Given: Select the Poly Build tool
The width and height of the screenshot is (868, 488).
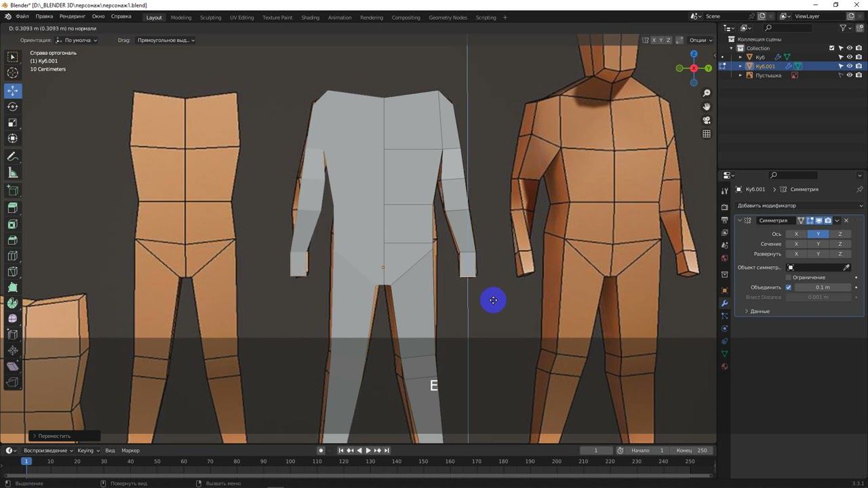Looking at the screenshot, I should click(13, 287).
